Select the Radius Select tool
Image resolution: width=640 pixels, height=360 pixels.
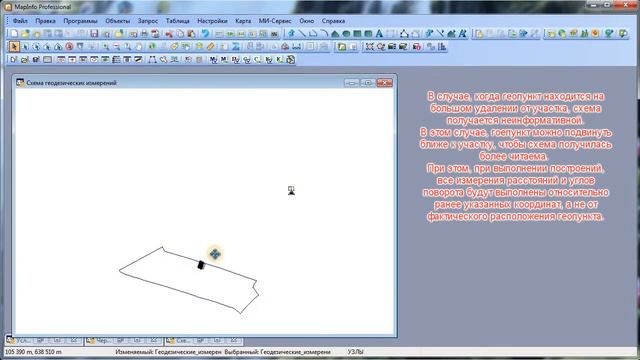pos(36,47)
